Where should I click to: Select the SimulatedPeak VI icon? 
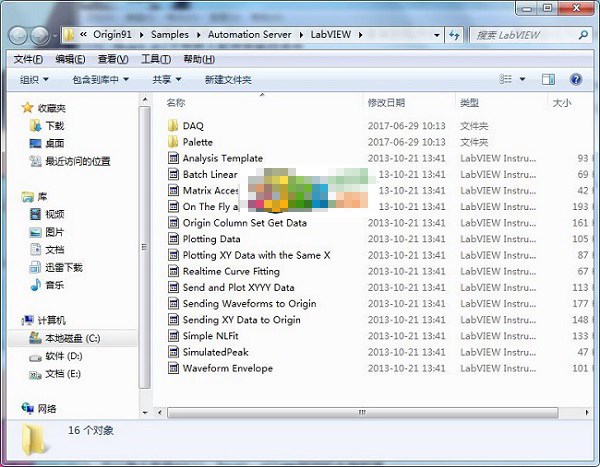[173, 352]
